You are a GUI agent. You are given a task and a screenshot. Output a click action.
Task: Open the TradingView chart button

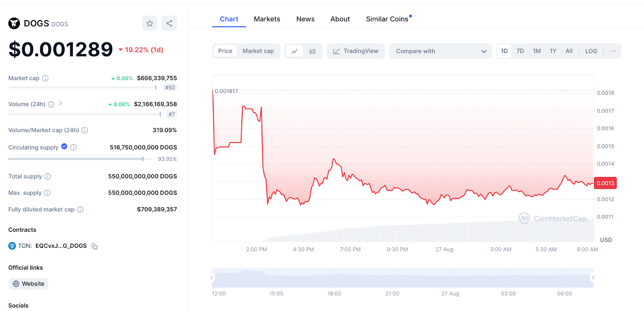pyautogui.click(x=356, y=51)
